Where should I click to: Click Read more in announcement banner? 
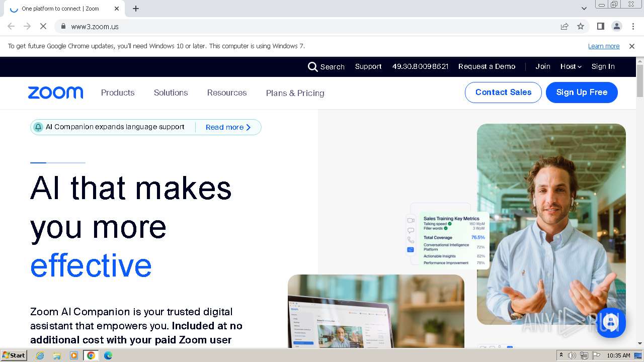[228, 127]
